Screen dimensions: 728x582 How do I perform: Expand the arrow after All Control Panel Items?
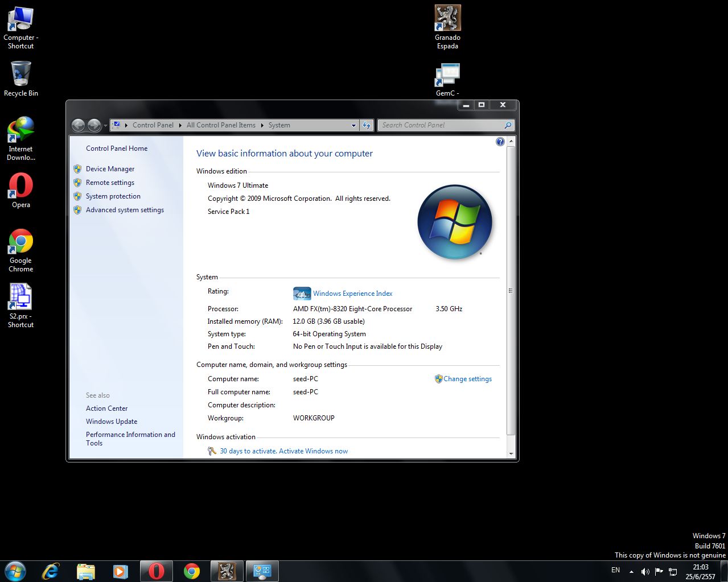(x=262, y=125)
